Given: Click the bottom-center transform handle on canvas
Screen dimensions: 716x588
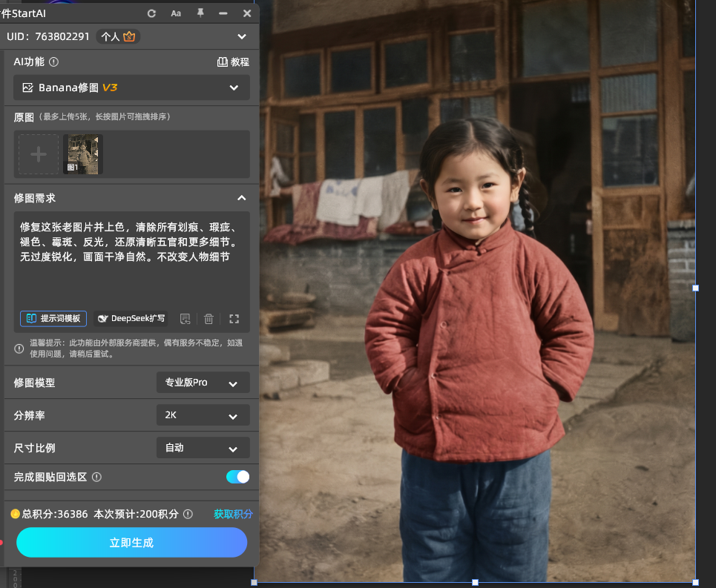Looking at the screenshot, I should [475, 583].
